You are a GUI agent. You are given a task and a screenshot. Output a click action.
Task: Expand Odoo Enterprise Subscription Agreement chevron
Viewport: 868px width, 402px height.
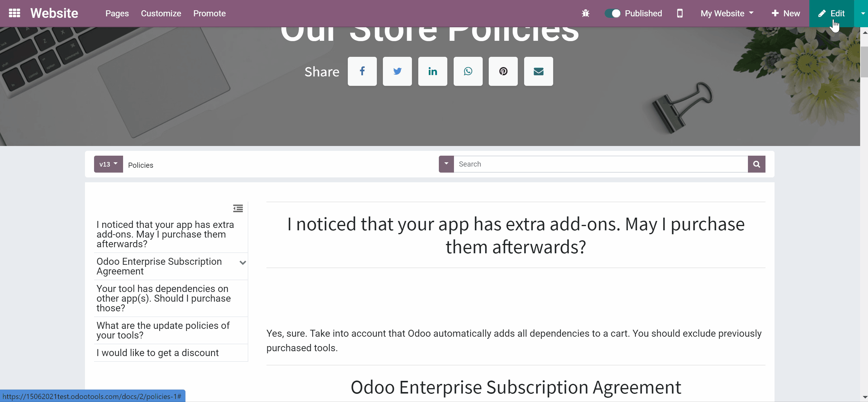(x=243, y=263)
